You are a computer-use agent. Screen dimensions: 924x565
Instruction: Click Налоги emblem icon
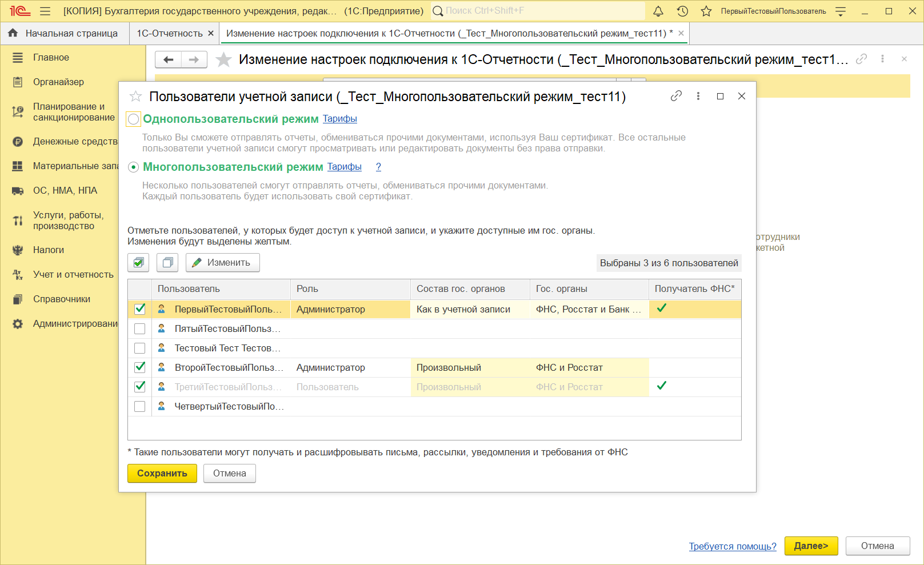[18, 250]
